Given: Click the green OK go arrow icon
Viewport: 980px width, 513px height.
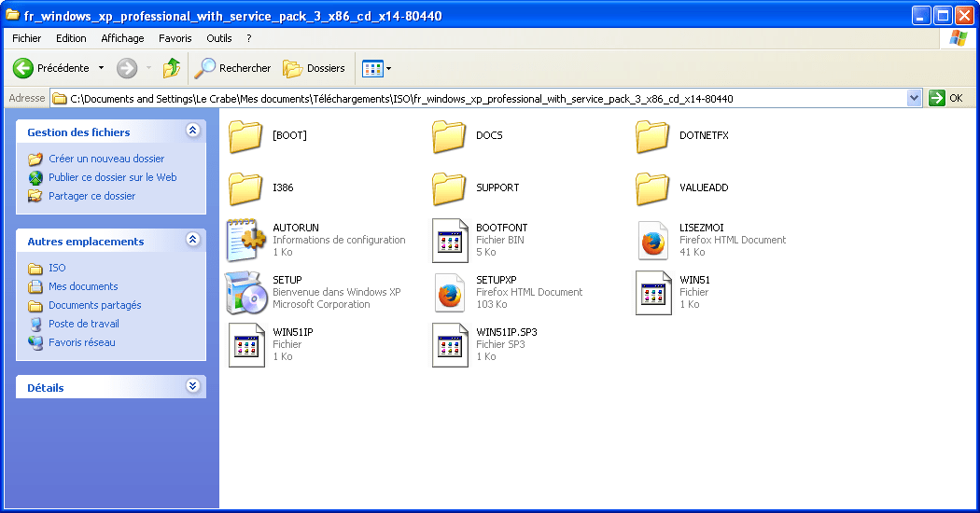Looking at the screenshot, I should (x=937, y=98).
